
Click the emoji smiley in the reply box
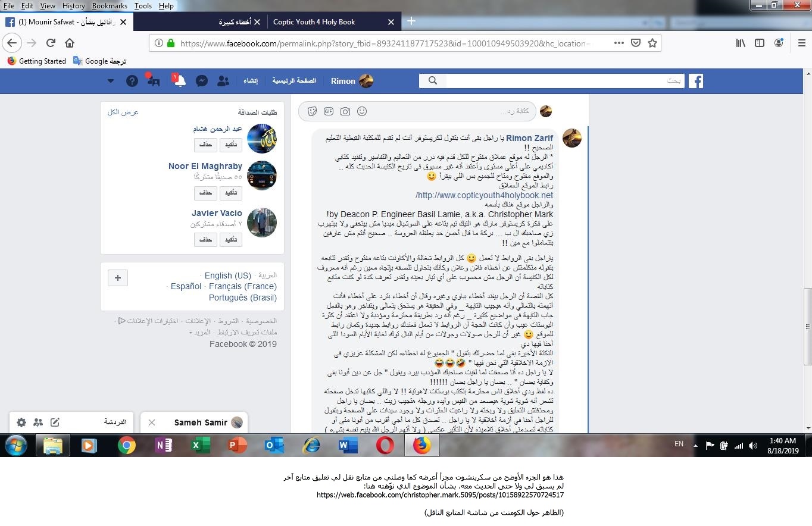[x=362, y=111]
